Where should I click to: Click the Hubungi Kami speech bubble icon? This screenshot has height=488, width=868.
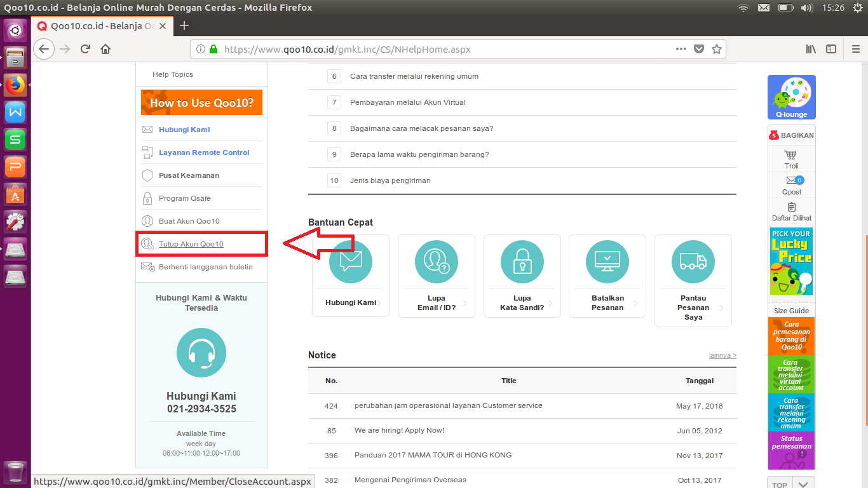pos(351,262)
